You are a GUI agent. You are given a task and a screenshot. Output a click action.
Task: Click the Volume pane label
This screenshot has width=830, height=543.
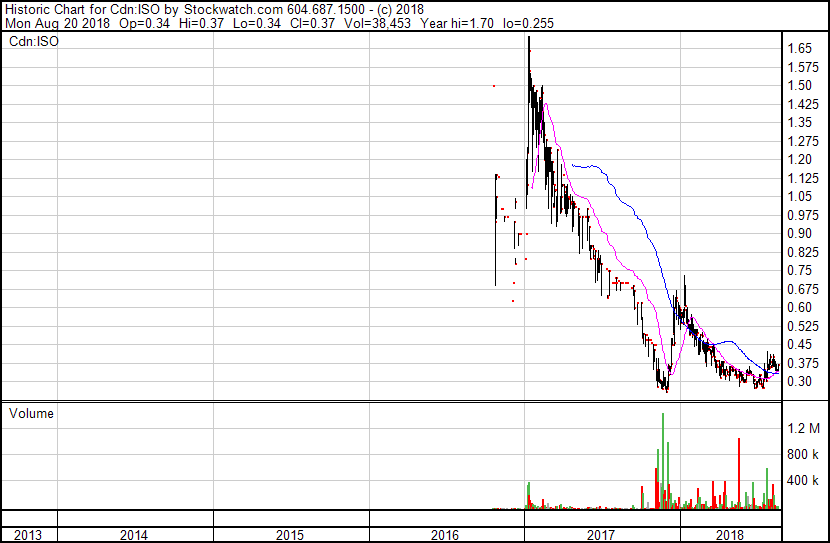pos(31,414)
